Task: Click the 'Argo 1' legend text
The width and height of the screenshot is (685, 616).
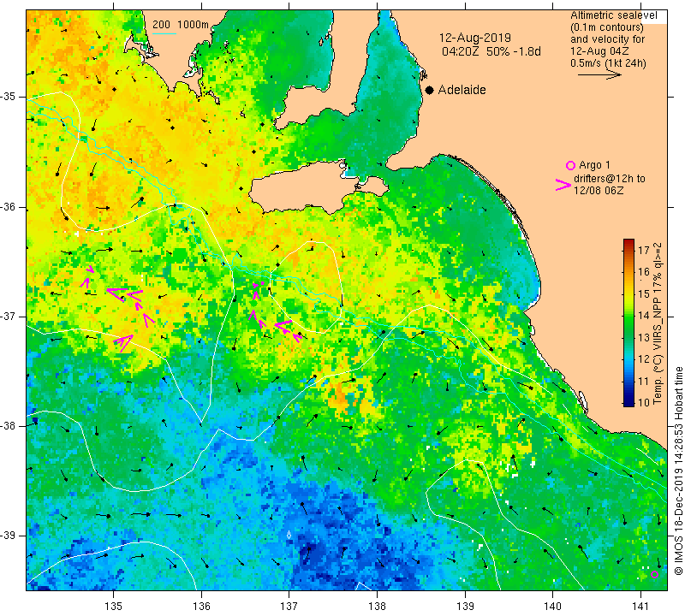Action: 594,165
